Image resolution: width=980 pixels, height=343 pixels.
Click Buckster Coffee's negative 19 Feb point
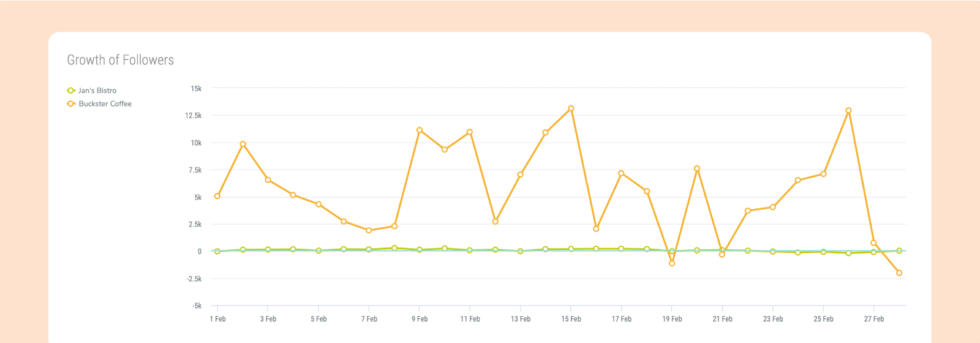[x=672, y=263]
